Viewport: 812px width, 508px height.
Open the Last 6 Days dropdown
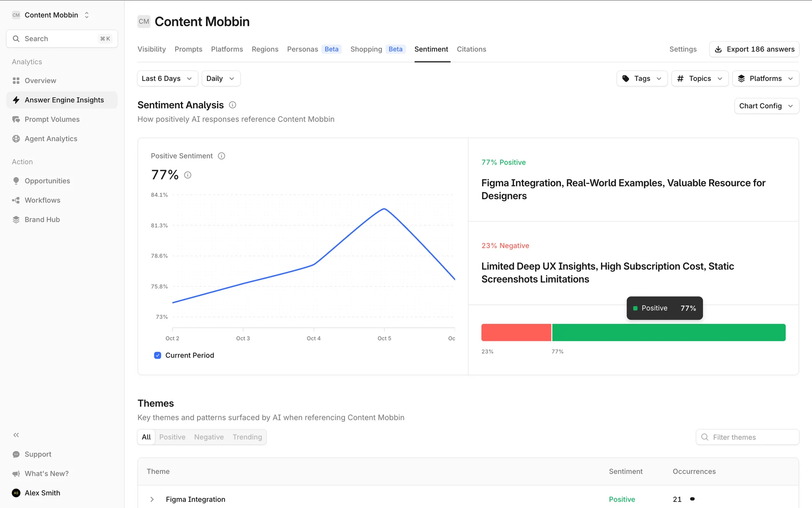click(x=167, y=79)
